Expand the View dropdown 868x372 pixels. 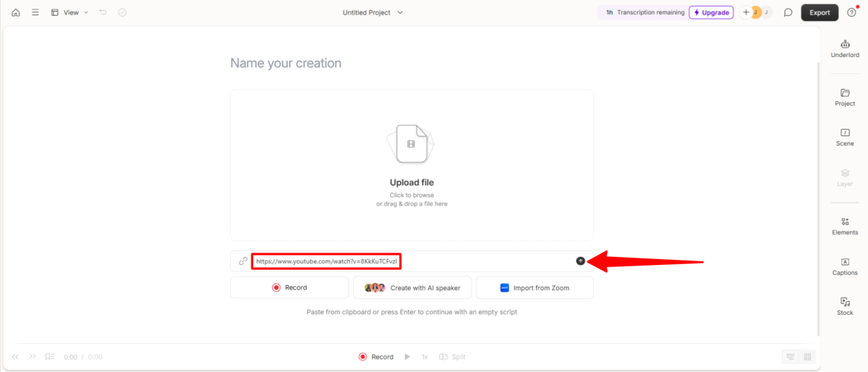pyautogui.click(x=70, y=12)
